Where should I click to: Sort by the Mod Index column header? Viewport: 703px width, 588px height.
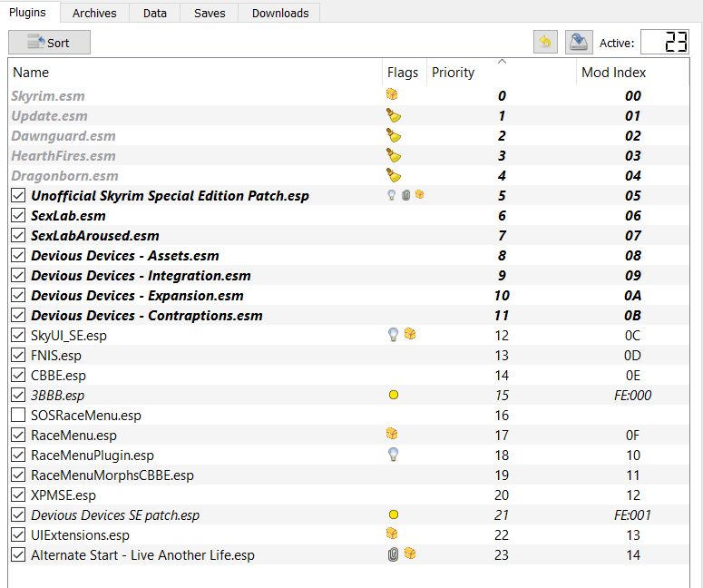[x=632, y=73]
